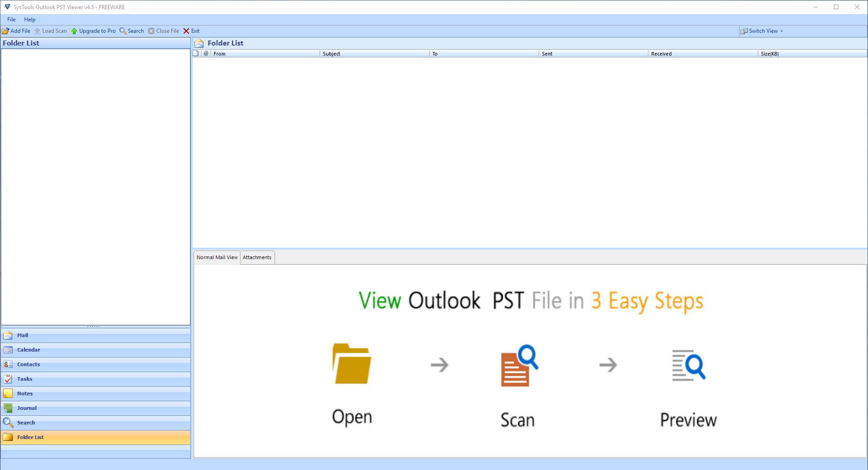Switch to the Normal Mail View tab

click(x=217, y=257)
